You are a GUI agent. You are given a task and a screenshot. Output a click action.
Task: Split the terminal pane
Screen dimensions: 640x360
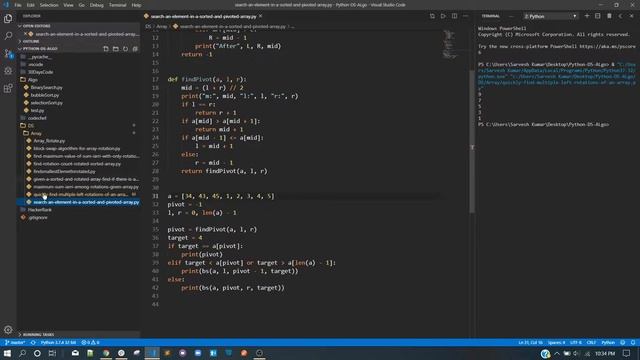pos(598,16)
